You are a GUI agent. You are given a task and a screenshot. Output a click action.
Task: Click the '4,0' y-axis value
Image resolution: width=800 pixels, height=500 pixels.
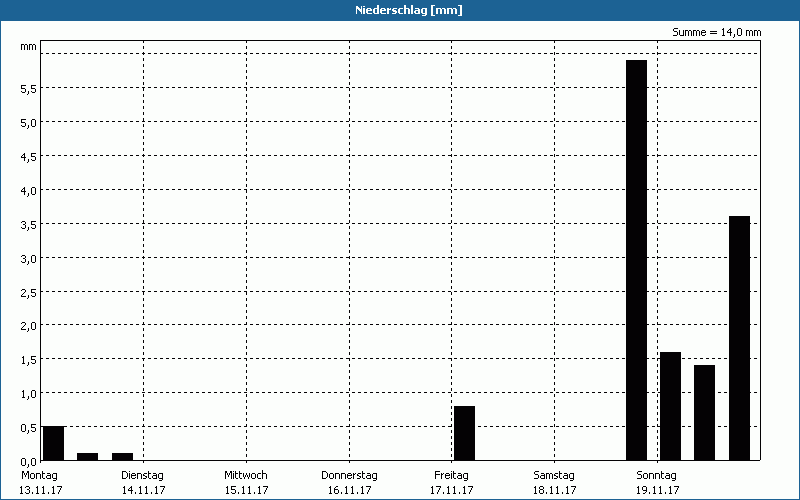(29, 191)
